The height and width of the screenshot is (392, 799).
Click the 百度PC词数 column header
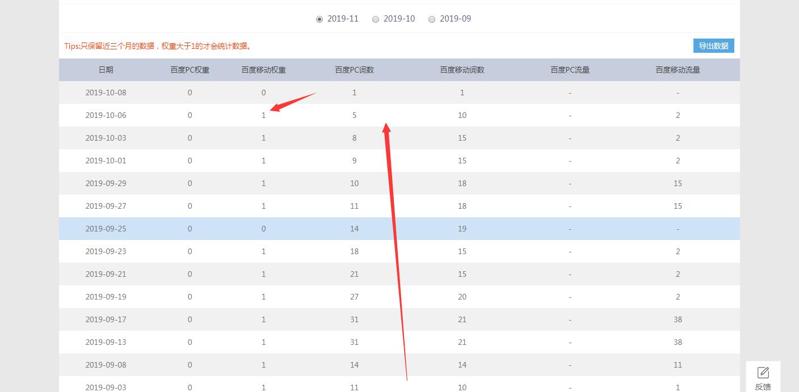354,70
